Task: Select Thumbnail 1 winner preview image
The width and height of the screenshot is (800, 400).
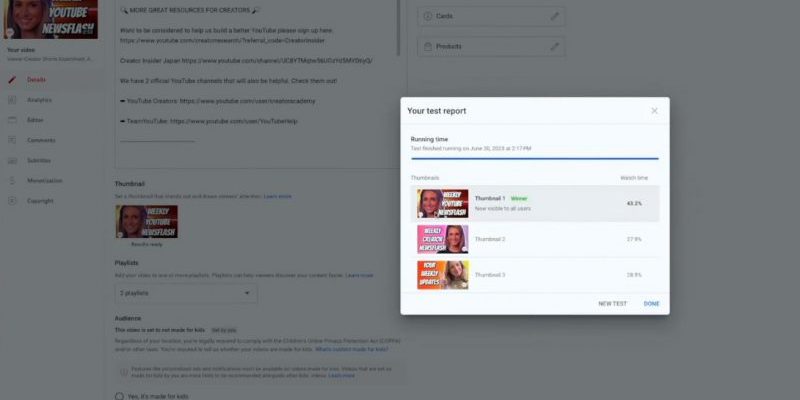Action: [442, 204]
